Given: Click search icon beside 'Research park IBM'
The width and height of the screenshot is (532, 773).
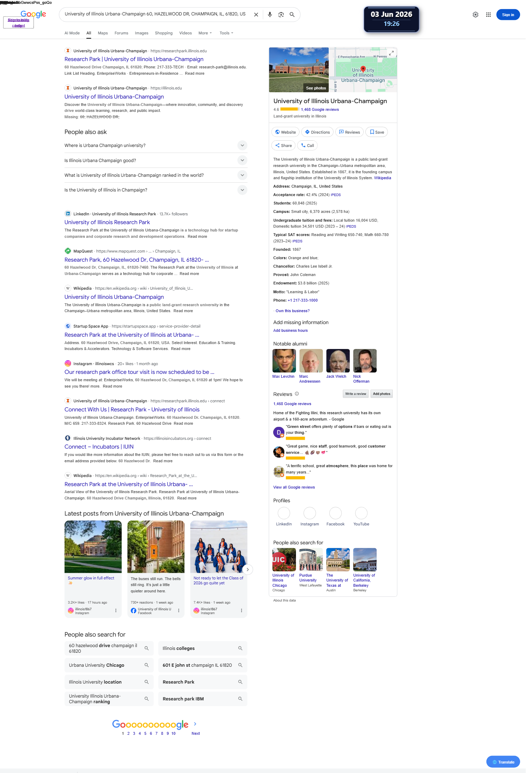Looking at the screenshot, I should click(240, 699).
